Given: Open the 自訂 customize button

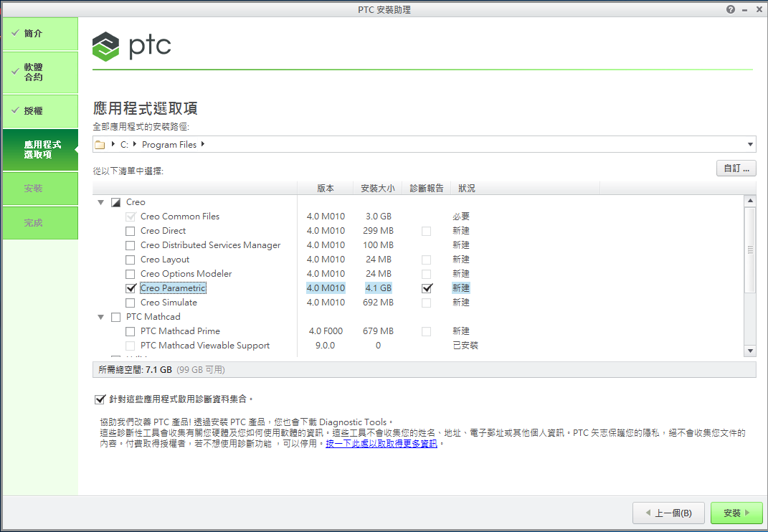Looking at the screenshot, I should pyautogui.click(x=736, y=168).
